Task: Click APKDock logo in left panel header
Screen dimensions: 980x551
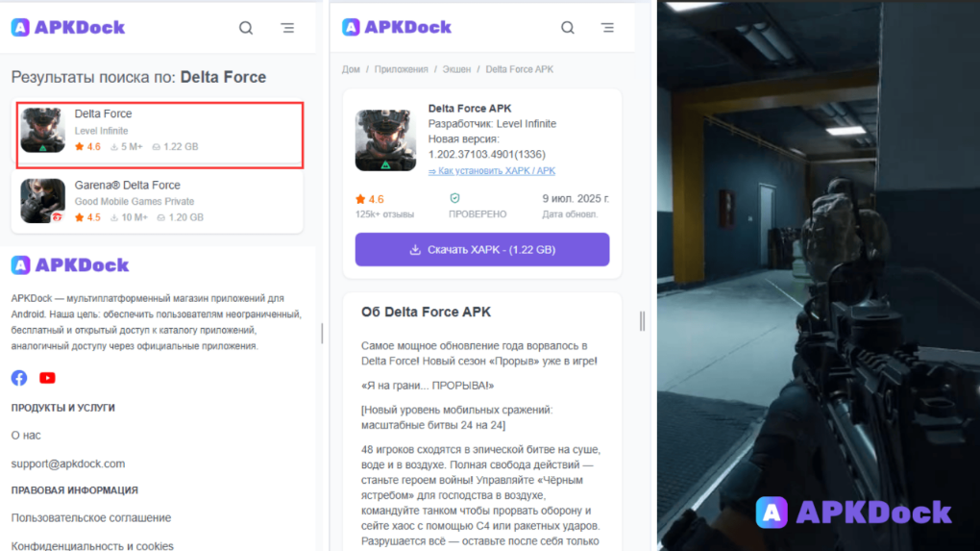Action: point(68,28)
